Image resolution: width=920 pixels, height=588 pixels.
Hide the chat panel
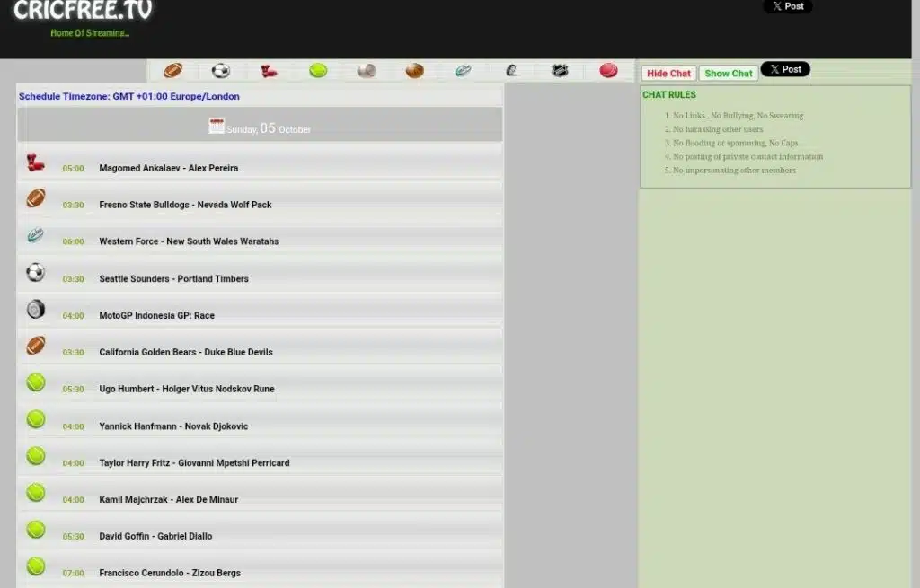point(668,74)
